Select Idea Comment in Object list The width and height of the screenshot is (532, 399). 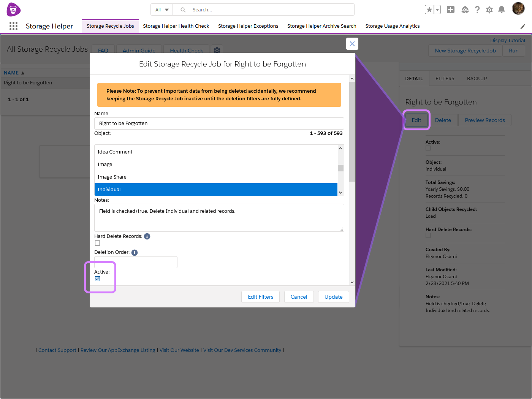pyautogui.click(x=216, y=152)
